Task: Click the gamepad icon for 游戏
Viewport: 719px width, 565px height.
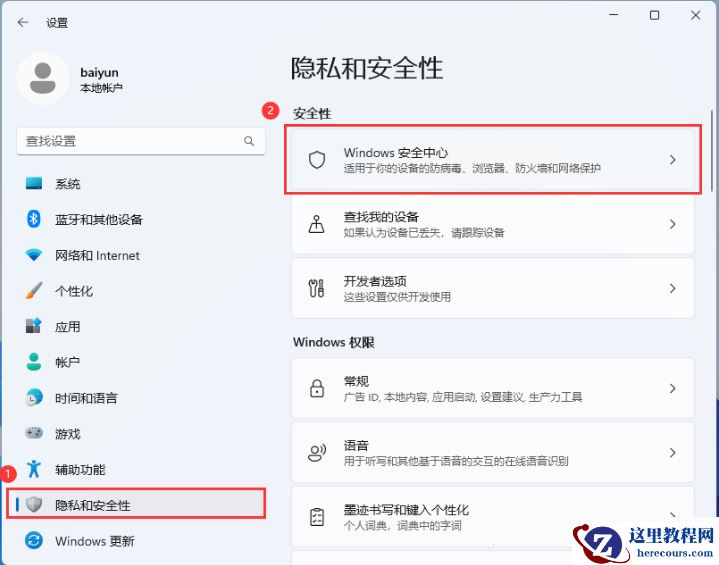Action: 33,433
